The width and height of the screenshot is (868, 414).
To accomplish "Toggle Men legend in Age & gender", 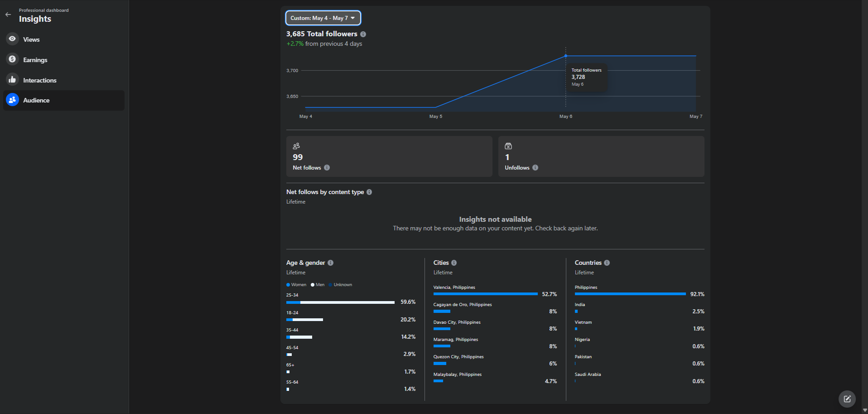I will coord(318,285).
